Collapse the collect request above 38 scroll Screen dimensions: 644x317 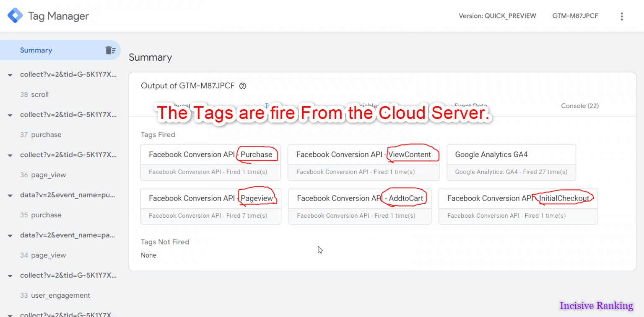(x=10, y=75)
